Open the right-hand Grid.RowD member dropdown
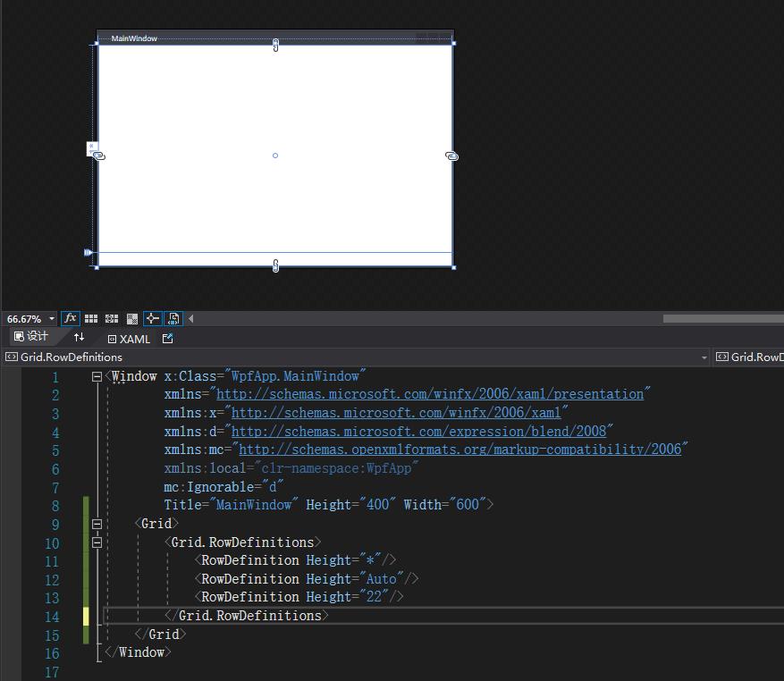The image size is (784, 681). click(748, 357)
